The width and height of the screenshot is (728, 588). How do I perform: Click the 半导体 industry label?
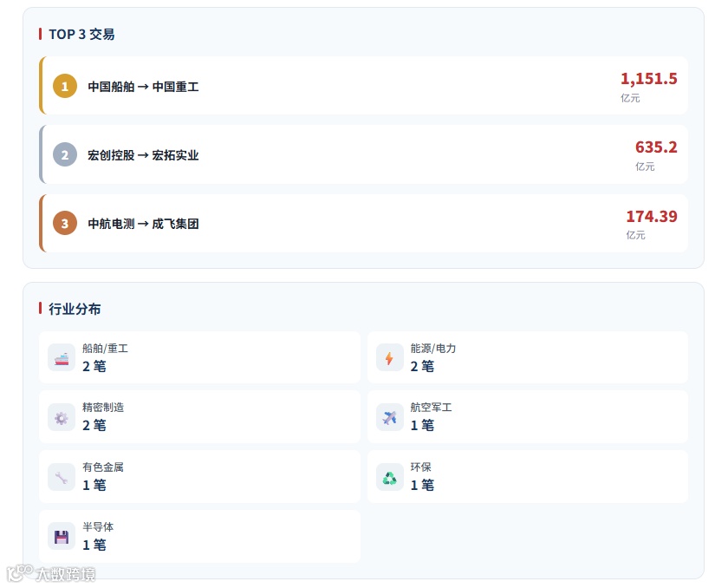coord(98,526)
